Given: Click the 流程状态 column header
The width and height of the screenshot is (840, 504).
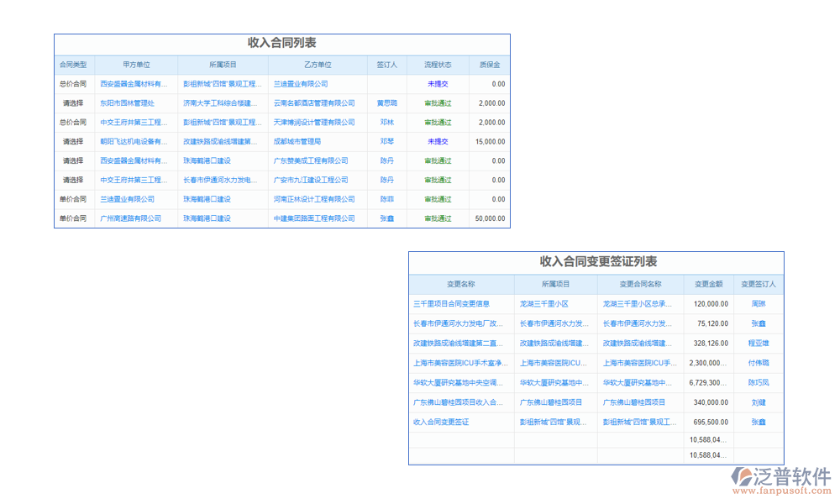Looking at the screenshot, I should [x=438, y=65].
